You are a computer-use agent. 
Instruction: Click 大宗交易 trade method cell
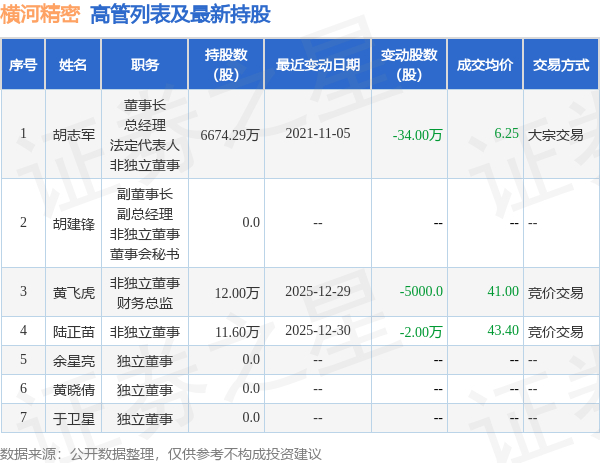(556, 135)
